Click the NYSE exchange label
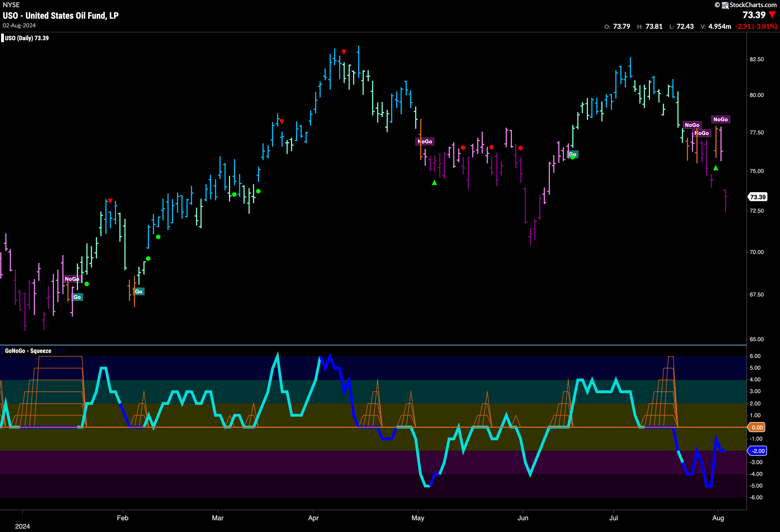The width and height of the screenshot is (780, 532). click(x=11, y=5)
